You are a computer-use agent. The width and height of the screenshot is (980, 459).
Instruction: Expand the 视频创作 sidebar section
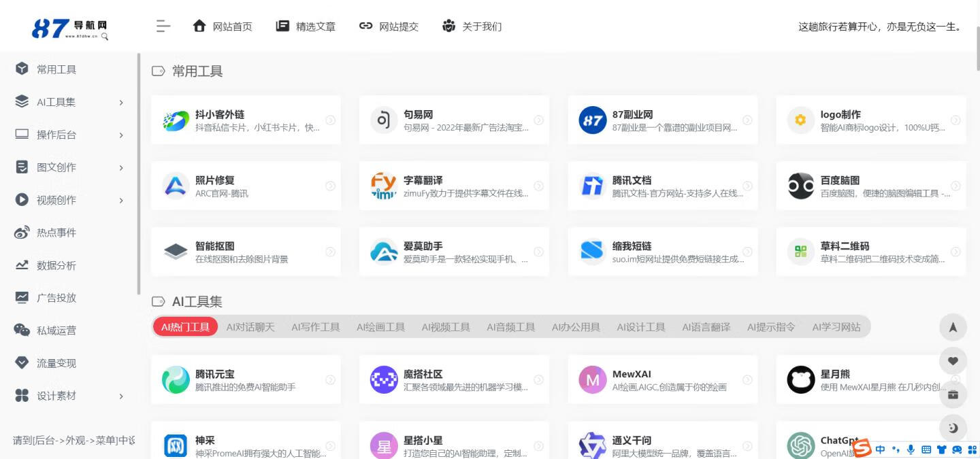tap(121, 199)
